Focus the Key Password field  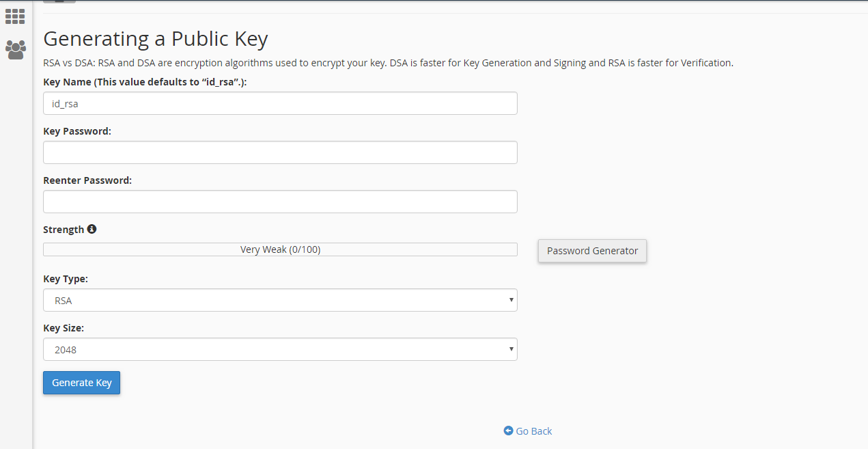(x=280, y=152)
